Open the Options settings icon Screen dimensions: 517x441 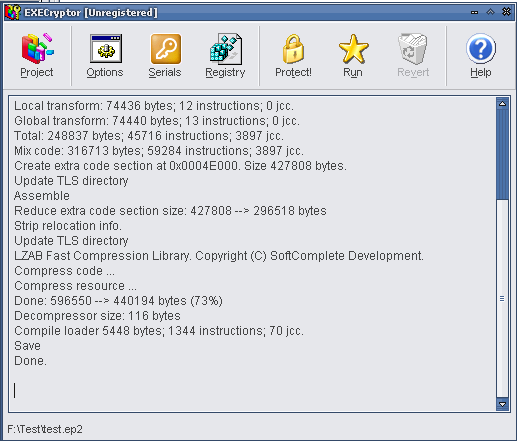(106, 49)
